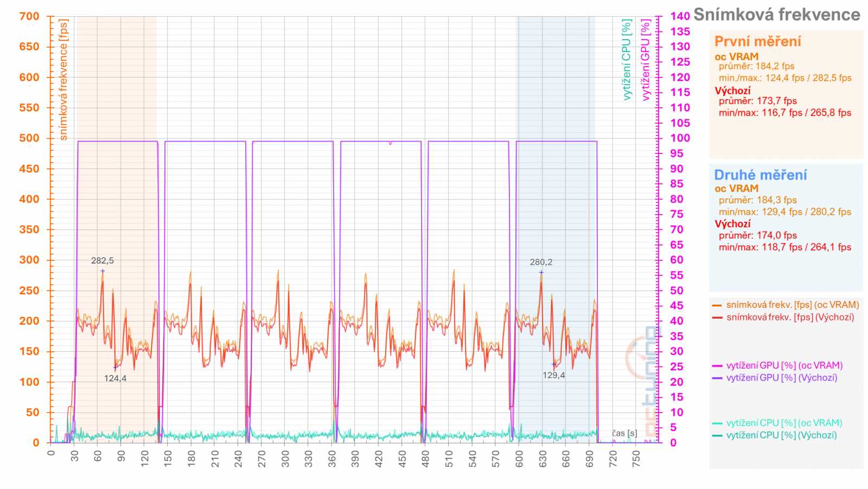Viewport: 868px width, 489px height.
Task: Click the 135 tick on percent axis
Action: pos(680,31)
